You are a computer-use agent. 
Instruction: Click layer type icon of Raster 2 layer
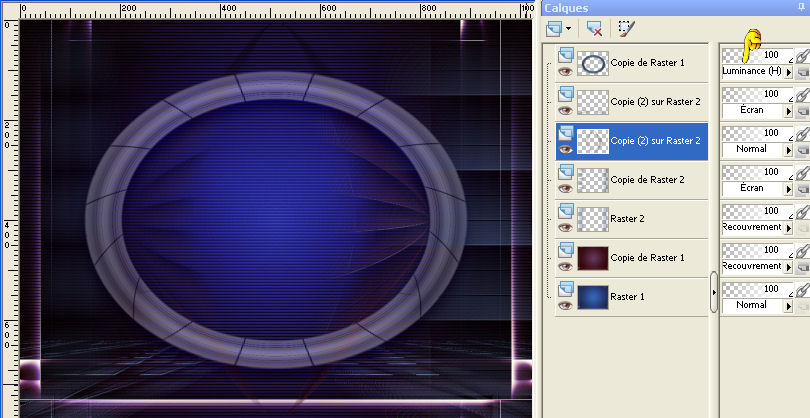[566, 211]
